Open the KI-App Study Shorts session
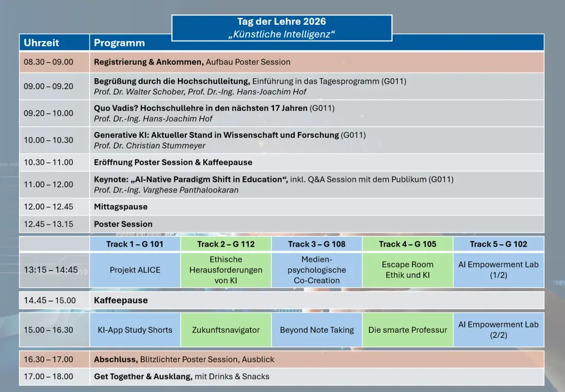 click(x=135, y=330)
